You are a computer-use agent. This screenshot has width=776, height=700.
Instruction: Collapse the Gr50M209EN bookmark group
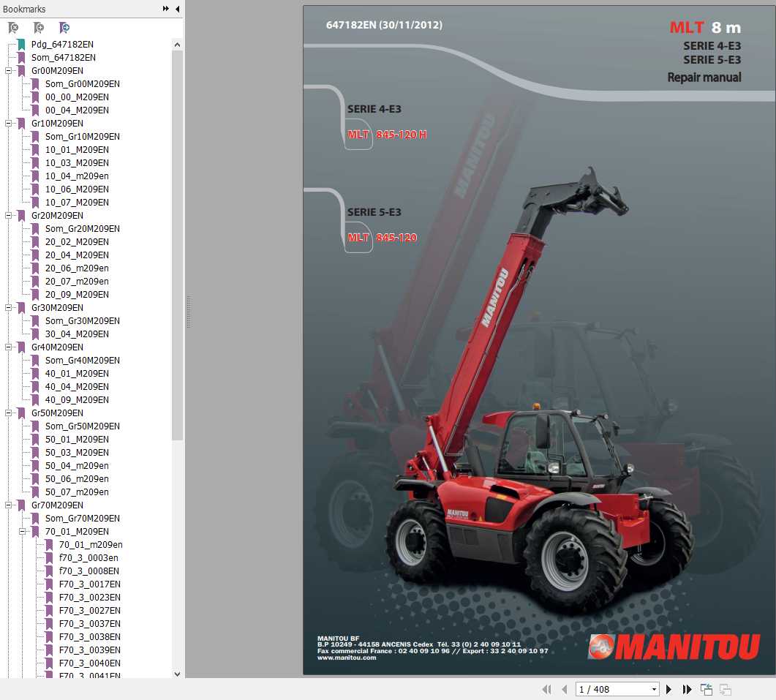pos(9,413)
